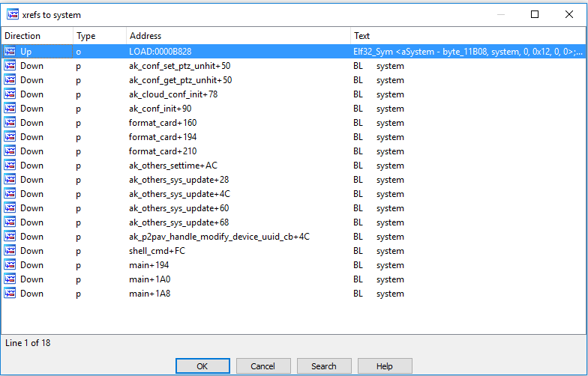The image size is (588, 376).
Task: Click the xref icon beside ak_others_sys_update+60
Action: tap(10, 208)
